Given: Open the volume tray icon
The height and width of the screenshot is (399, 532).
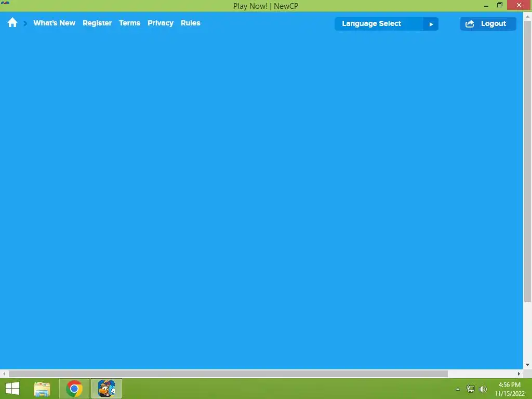Looking at the screenshot, I should [483, 389].
